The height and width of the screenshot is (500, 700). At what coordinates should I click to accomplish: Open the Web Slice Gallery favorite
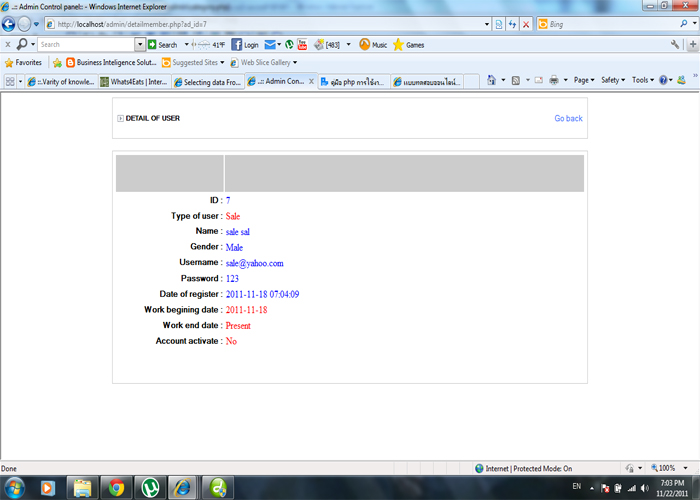(263, 62)
